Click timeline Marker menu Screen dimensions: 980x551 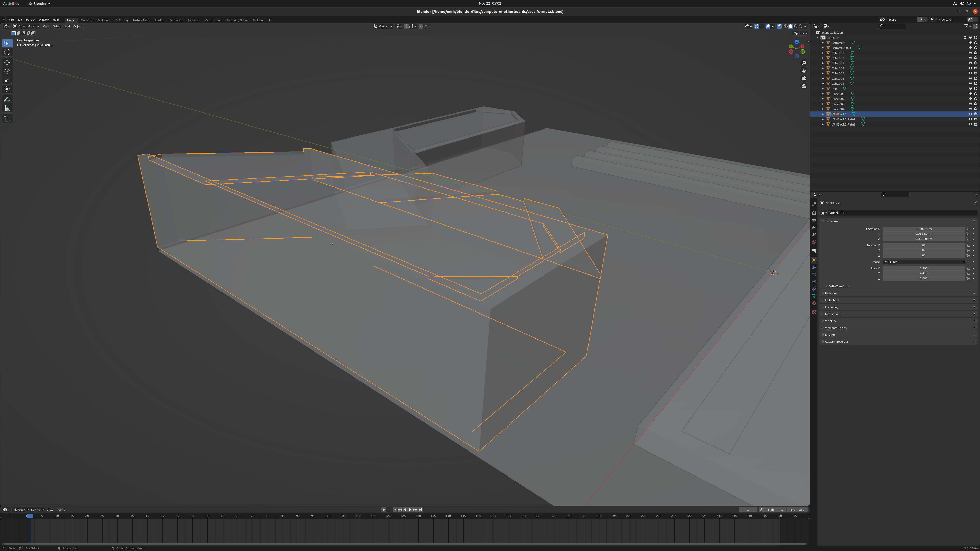click(61, 510)
